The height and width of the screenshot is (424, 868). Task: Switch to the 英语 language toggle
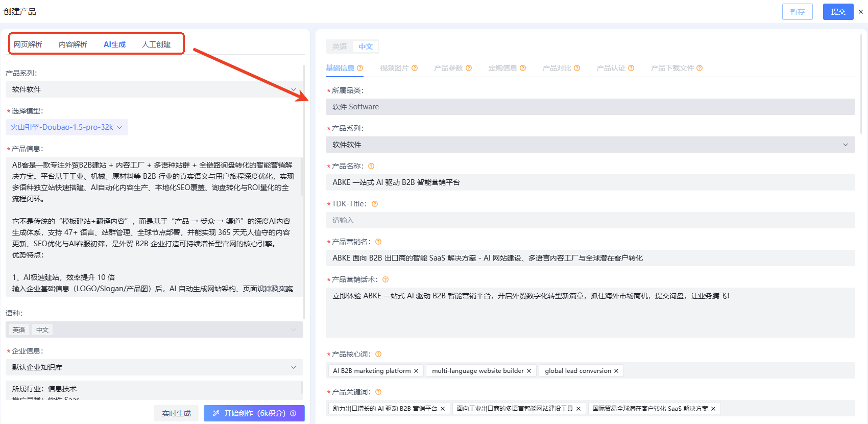click(x=339, y=46)
